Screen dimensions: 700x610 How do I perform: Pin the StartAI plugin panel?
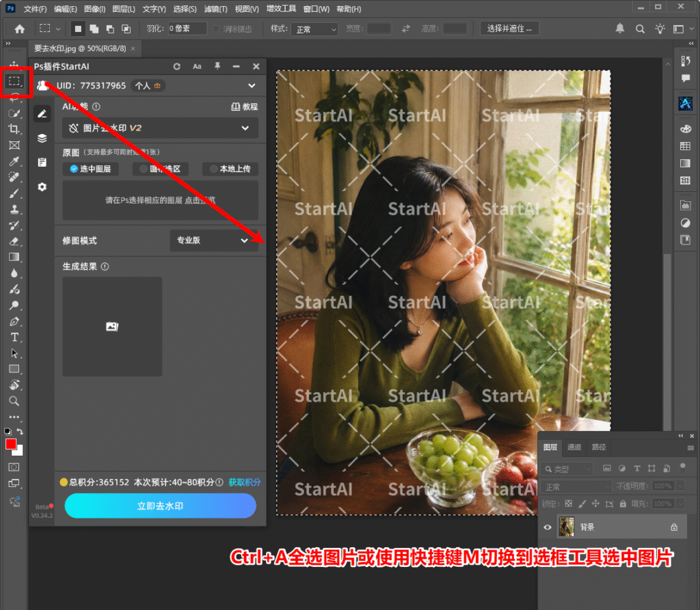(x=217, y=66)
